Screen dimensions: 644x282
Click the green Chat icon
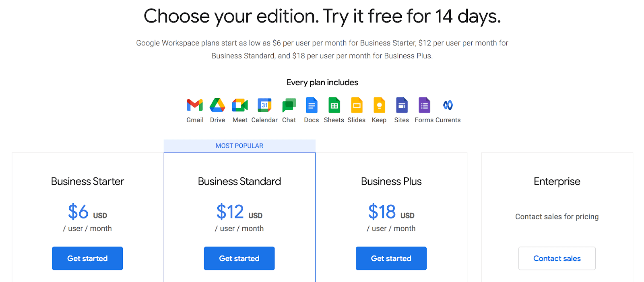click(289, 105)
